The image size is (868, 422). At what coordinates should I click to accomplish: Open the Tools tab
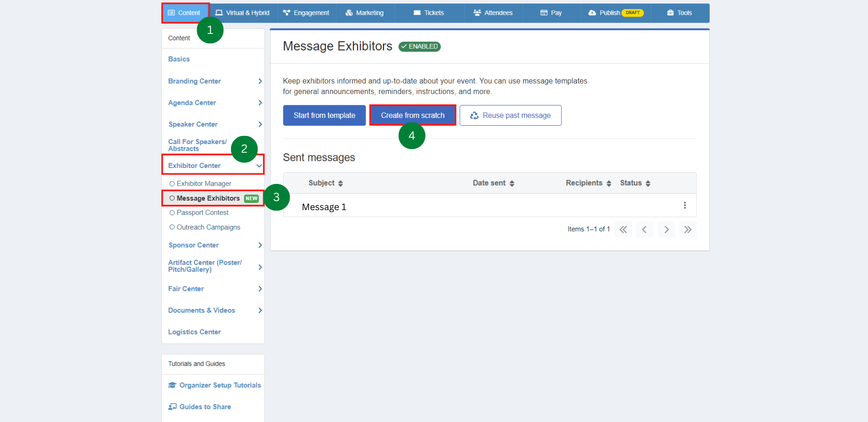(x=679, y=13)
